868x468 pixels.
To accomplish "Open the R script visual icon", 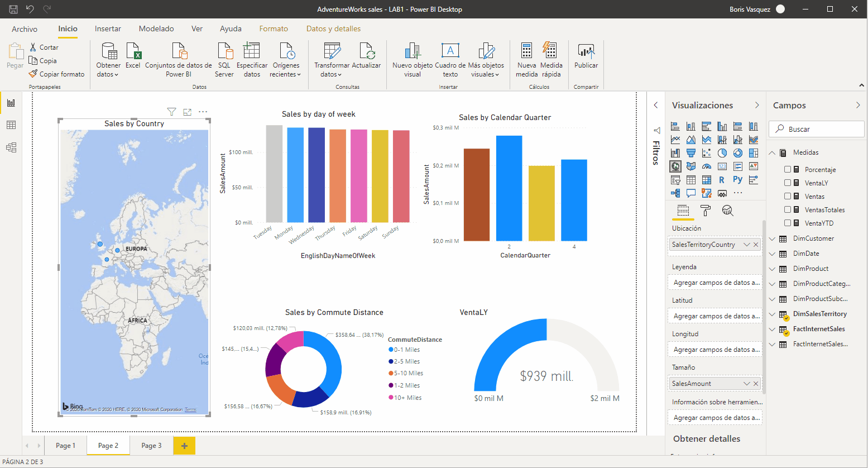I will point(722,179).
